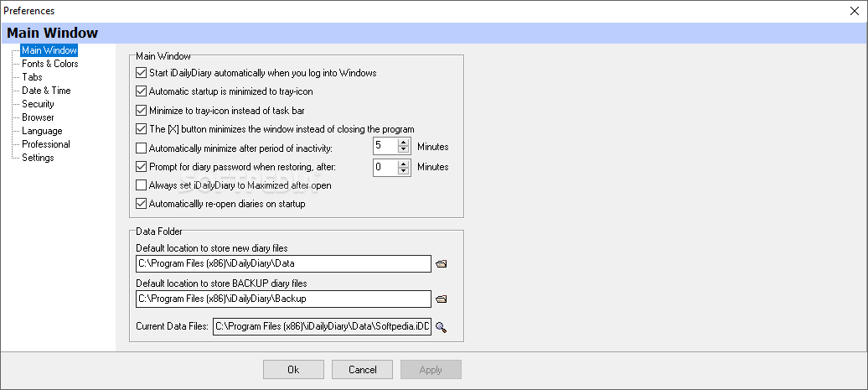Open Language preferences page
The width and height of the screenshot is (868, 390).
[42, 131]
